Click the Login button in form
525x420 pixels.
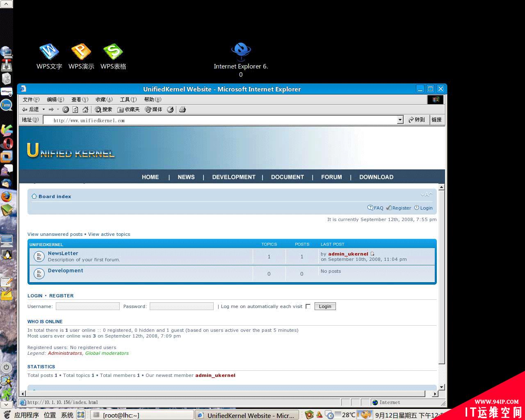point(325,306)
